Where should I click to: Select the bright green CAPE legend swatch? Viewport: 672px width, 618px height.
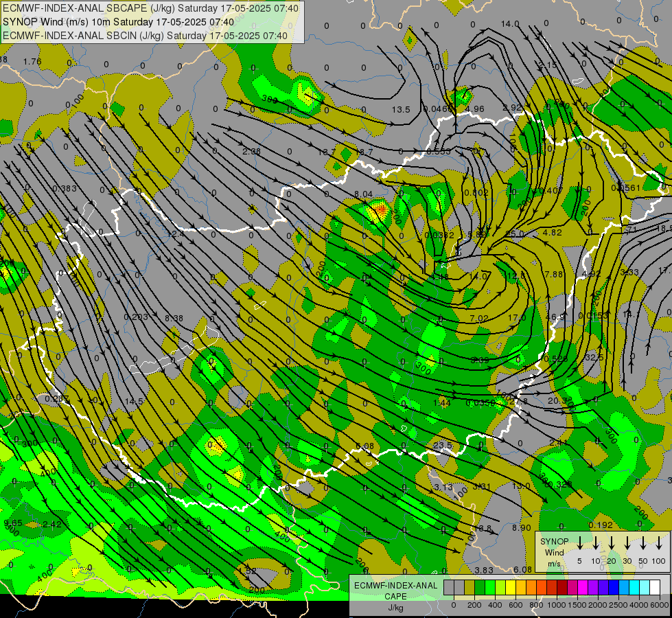coord(490,587)
